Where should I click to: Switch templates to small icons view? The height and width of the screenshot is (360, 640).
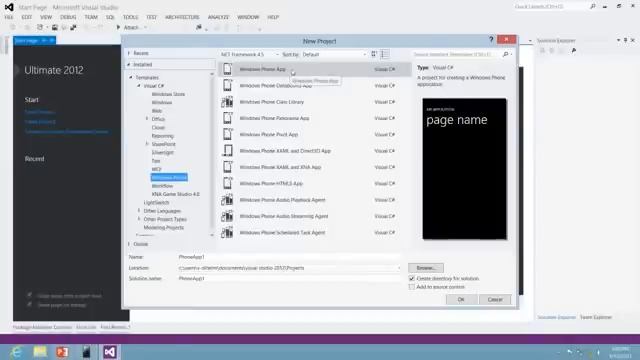pos(374,54)
